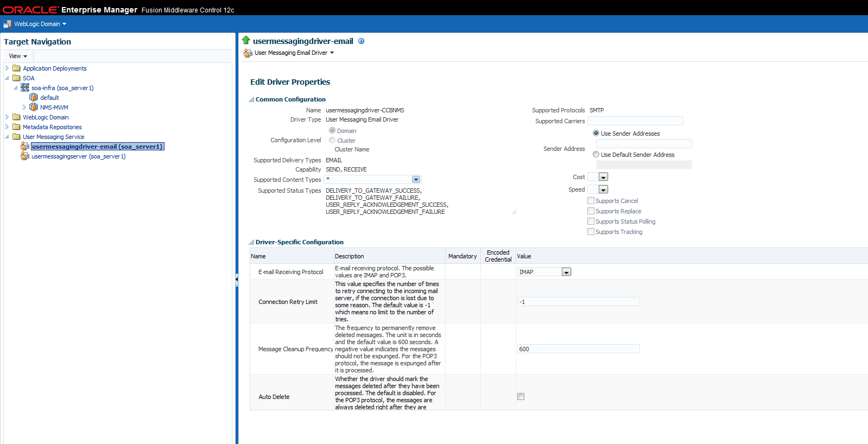Screen dimensions: 868x444
Task: Click the User Messaging Email Driver menu icon
Action: [x=248, y=53]
